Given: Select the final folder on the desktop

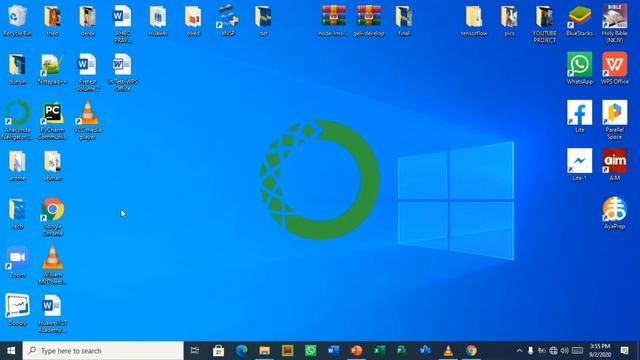Looking at the screenshot, I should [x=404, y=20].
